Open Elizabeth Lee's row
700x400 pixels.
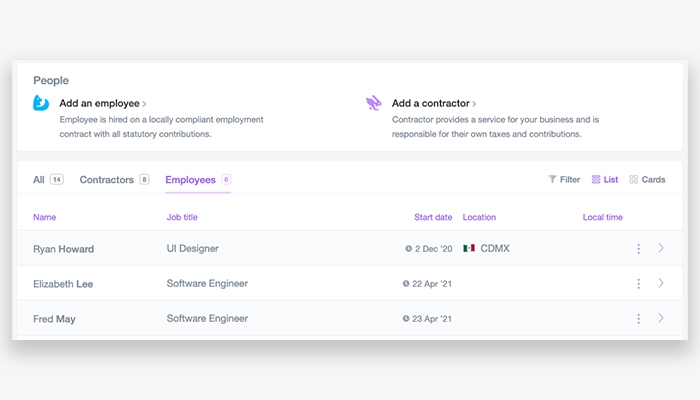click(x=350, y=283)
